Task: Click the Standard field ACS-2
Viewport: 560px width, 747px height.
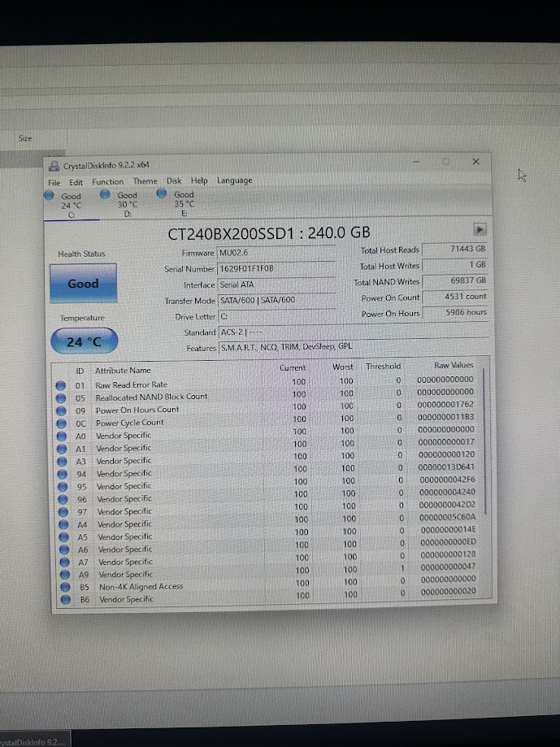Action: tap(354, 332)
